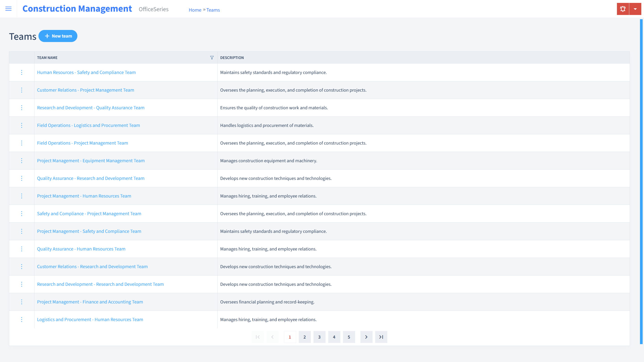
Task: Click the Home breadcrumb link
Action: pos(195,10)
